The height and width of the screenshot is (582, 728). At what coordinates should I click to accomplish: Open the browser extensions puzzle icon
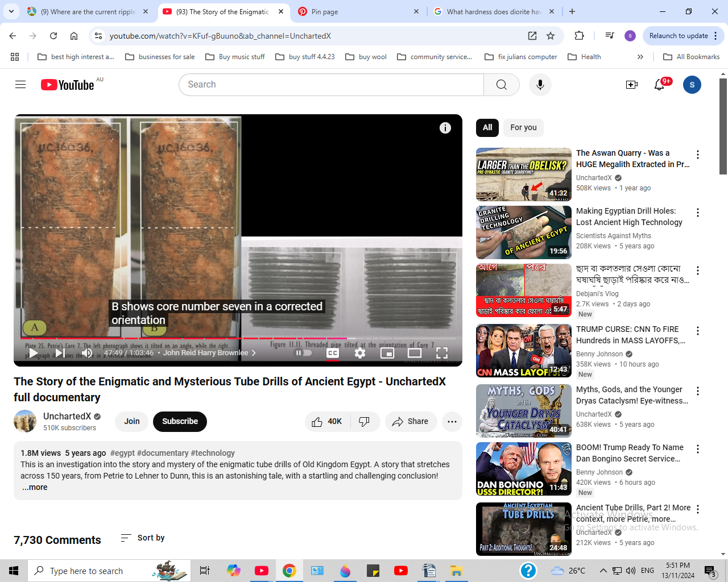tap(579, 36)
